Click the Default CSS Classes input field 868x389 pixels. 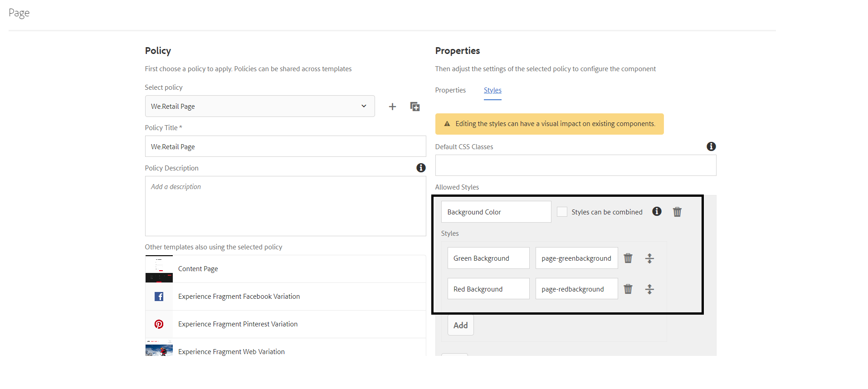point(575,165)
